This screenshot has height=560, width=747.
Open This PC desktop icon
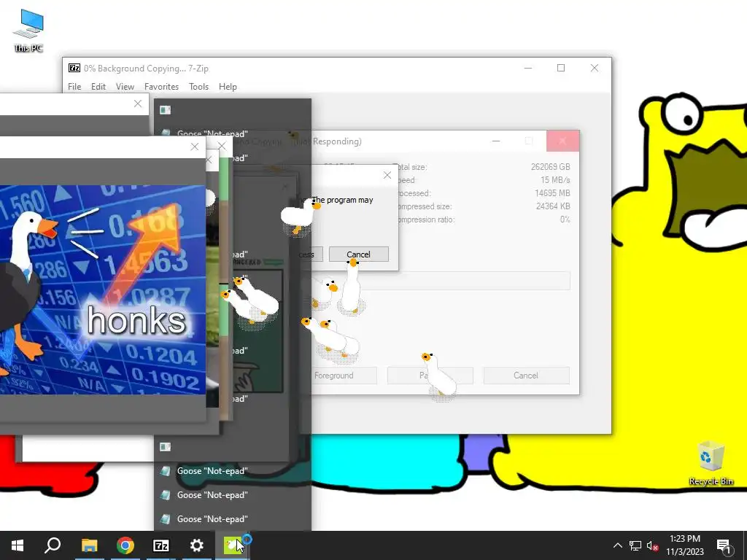click(x=28, y=31)
